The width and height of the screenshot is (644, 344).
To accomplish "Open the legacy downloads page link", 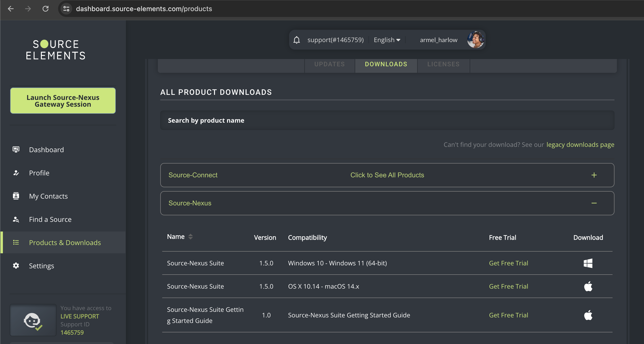I will (580, 145).
